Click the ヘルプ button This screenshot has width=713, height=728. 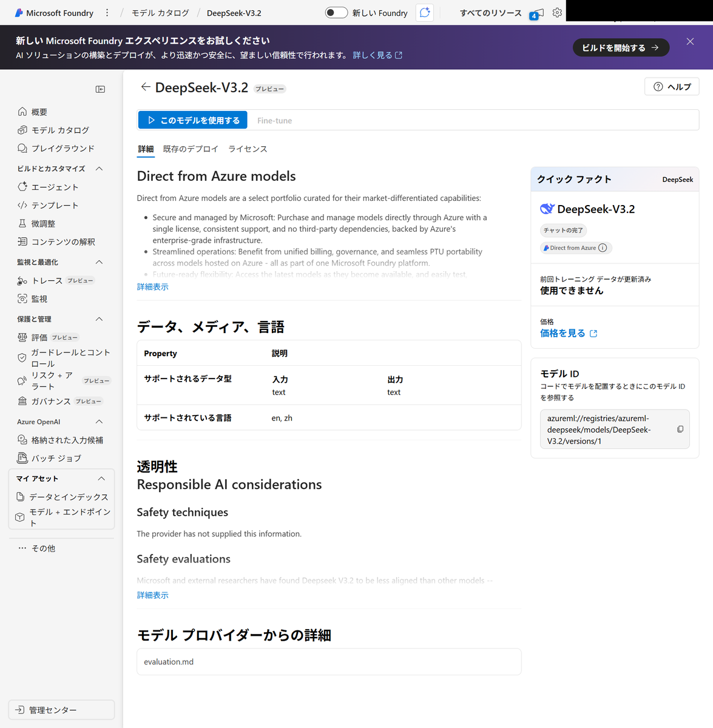tap(672, 87)
